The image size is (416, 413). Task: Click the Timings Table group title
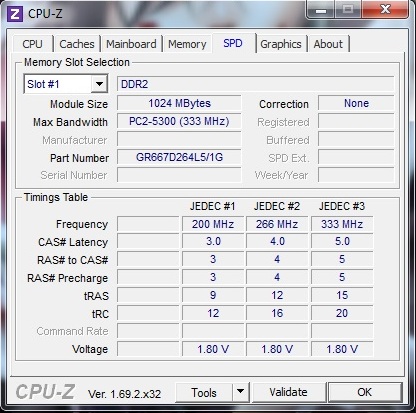[56, 197]
